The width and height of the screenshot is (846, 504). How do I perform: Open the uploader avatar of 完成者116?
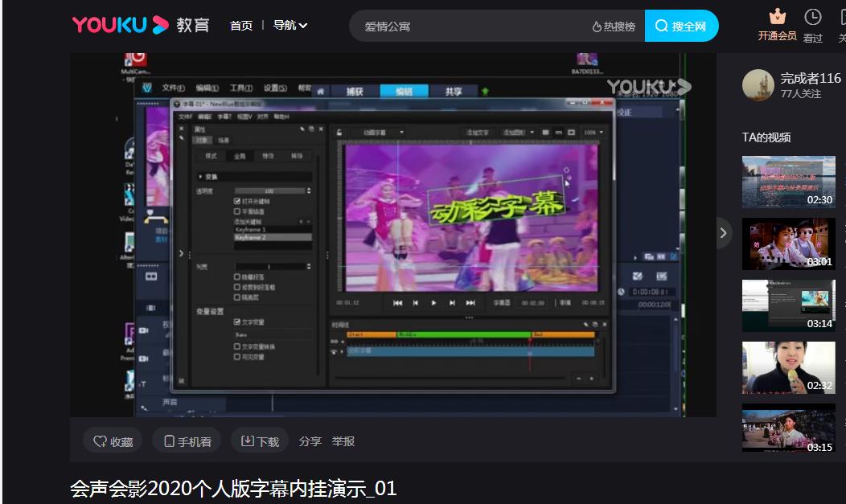758,84
